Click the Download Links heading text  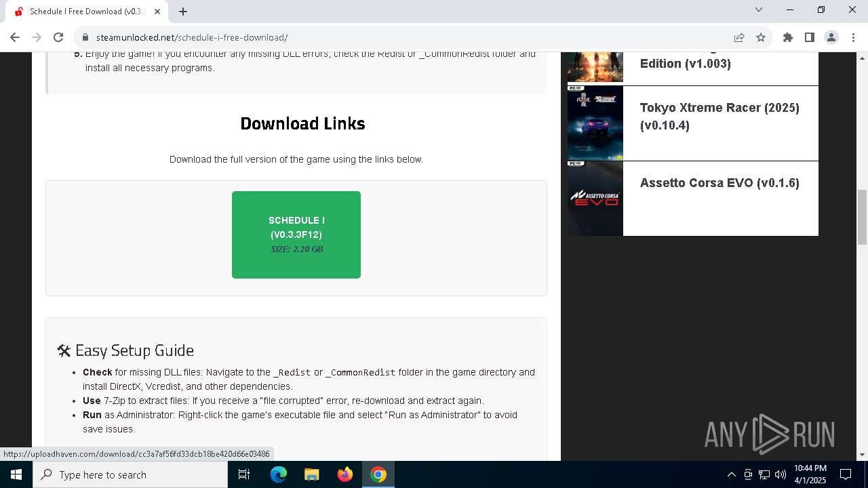(x=302, y=123)
